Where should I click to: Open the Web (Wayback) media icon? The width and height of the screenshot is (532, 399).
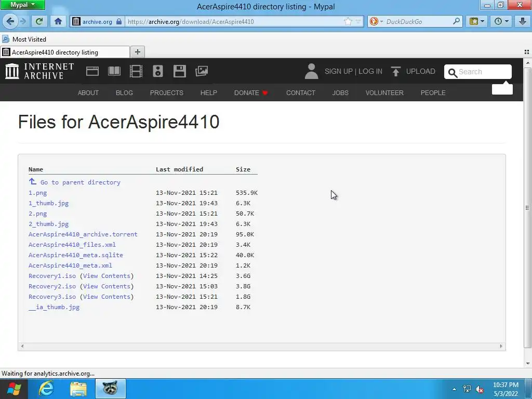pos(92,71)
